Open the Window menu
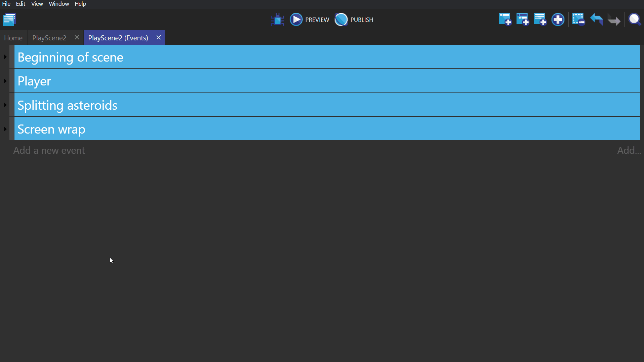 click(x=58, y=4)
